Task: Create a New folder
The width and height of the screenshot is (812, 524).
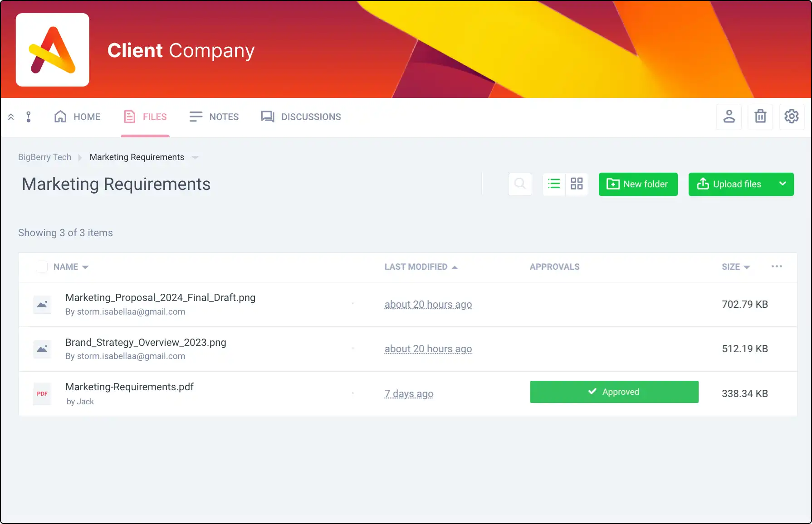Action: [638, 184]
